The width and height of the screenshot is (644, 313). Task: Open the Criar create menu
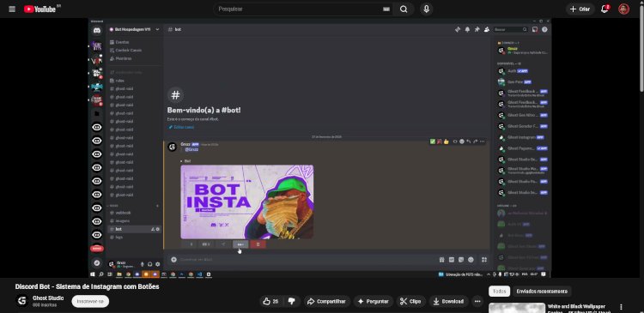(580, 9)
